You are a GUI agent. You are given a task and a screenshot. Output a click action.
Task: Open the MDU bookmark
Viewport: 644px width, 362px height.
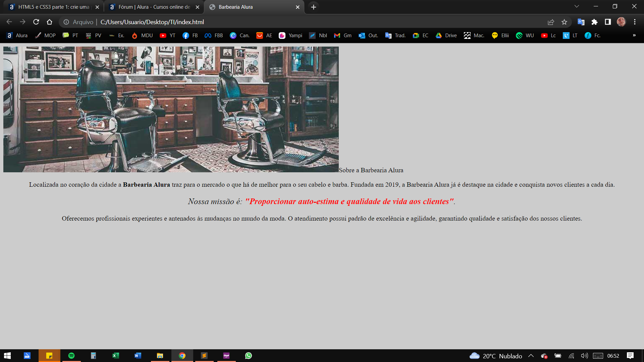click(142, 36)
